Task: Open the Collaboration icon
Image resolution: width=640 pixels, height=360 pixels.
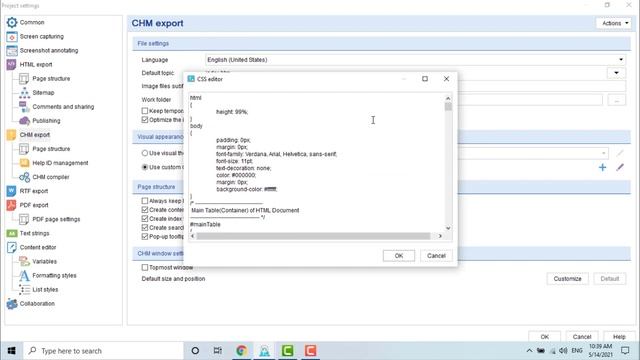Action: tap(12, 304)
